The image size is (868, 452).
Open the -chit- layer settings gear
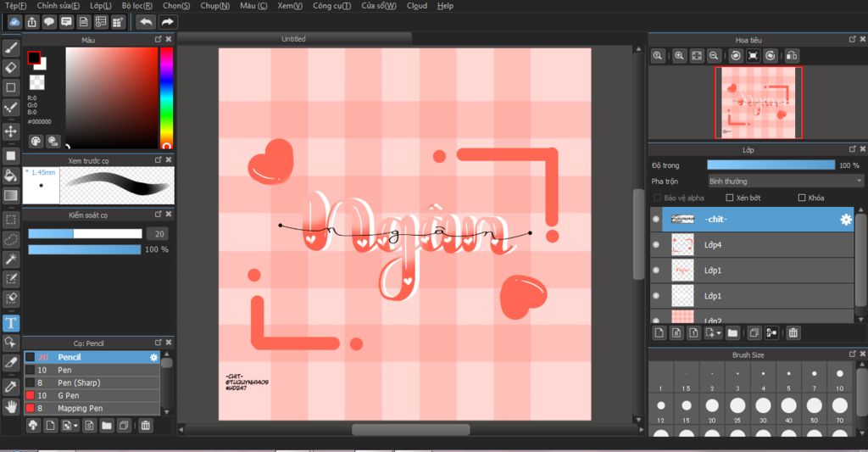(x=846, y=220)
